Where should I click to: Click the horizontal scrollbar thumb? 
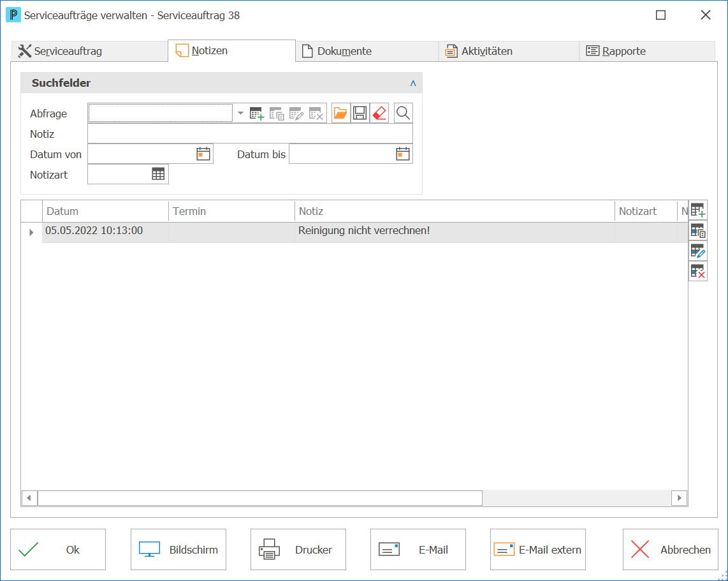click(x=260, y=498)
